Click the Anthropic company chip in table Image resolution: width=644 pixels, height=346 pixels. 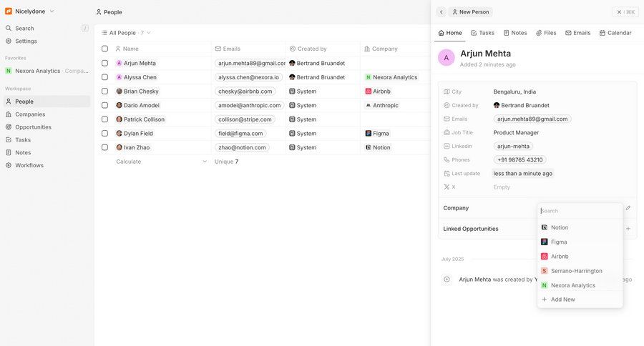click(x=382, y=105)
